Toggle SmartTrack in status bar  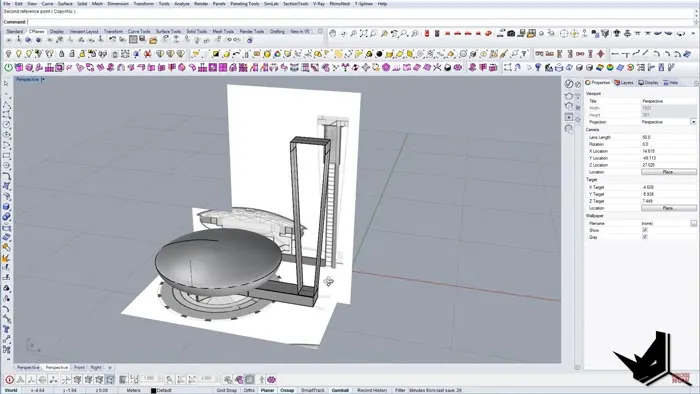pos(312,390)
